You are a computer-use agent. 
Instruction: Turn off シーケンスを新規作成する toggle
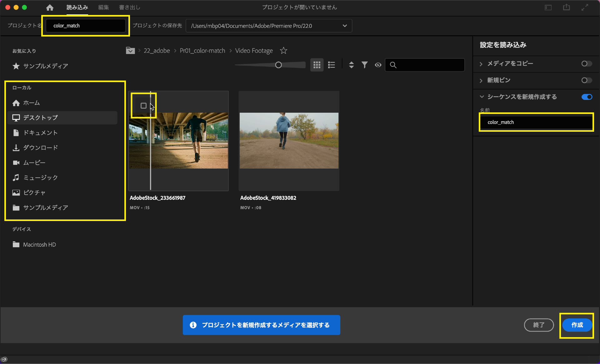point(586,97)
